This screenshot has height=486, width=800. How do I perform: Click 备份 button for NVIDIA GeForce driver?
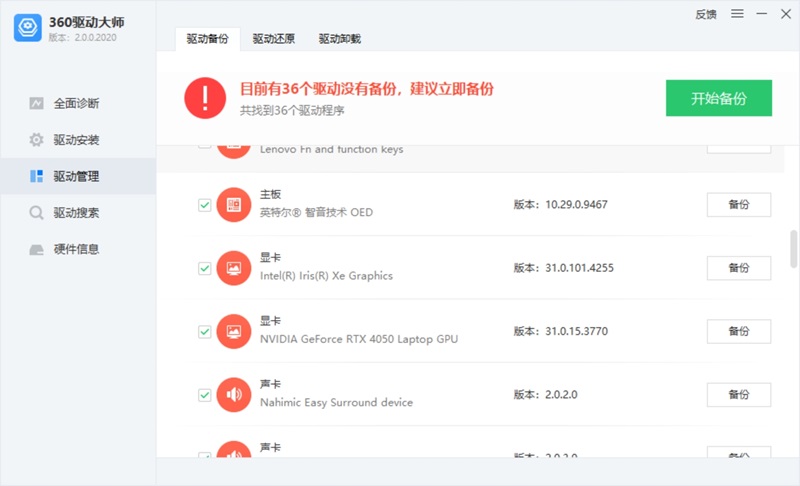pyautogui.click(x=738, y=331)
